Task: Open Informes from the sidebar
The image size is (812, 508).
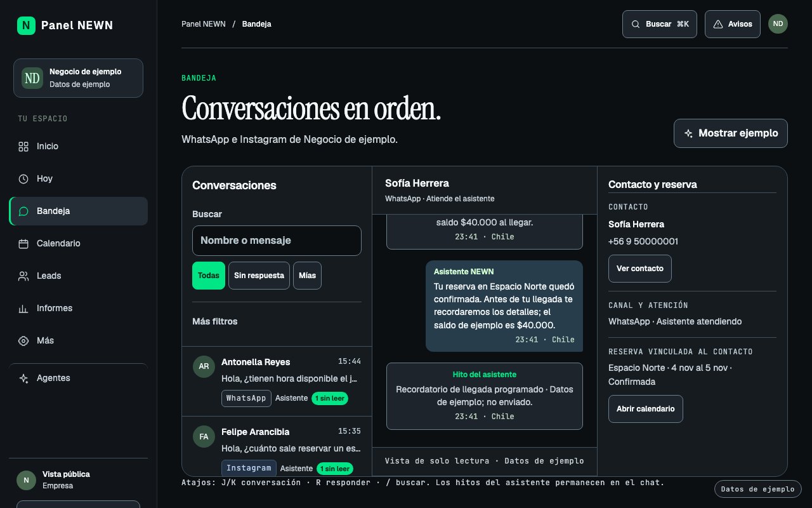Action: [x=78, y=309]
